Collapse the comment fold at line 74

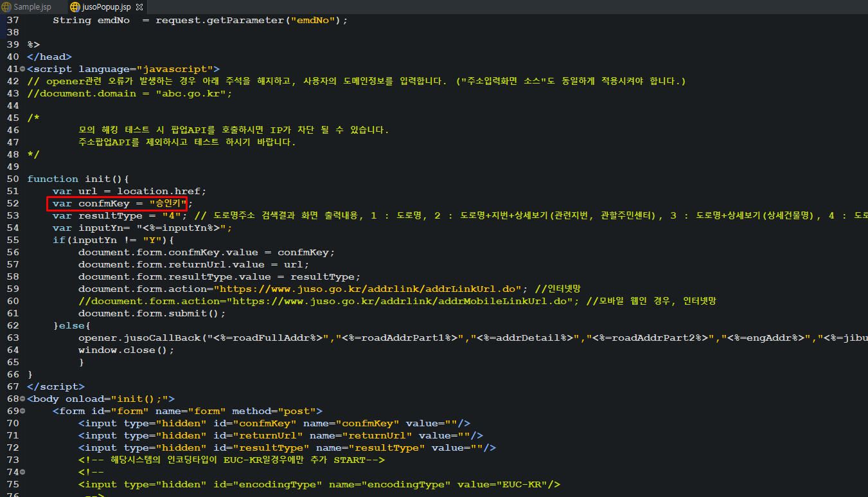(22, 472)
